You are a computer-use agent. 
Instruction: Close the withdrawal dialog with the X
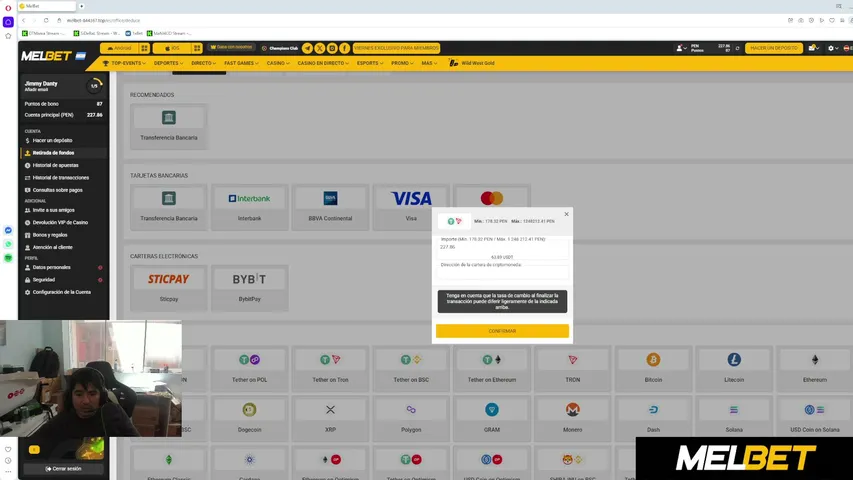pyautogui.click(x=566, y=214)
